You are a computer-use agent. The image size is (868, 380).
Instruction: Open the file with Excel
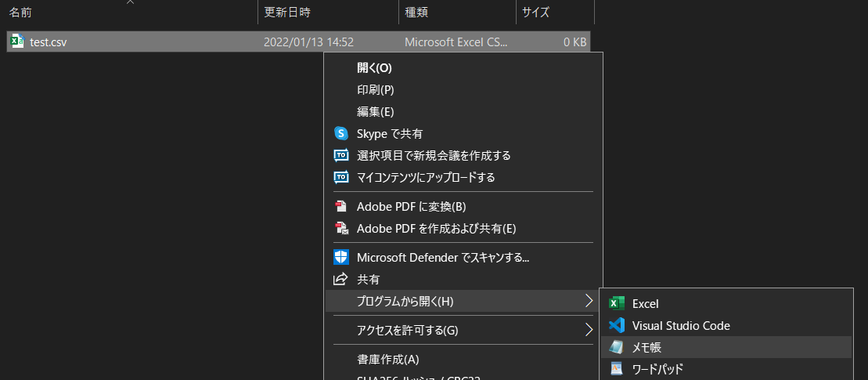tap(726, 303)
